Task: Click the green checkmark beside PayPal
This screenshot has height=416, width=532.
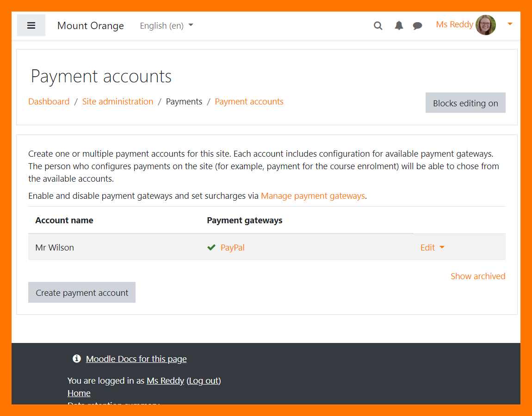Action: [211, 247]
